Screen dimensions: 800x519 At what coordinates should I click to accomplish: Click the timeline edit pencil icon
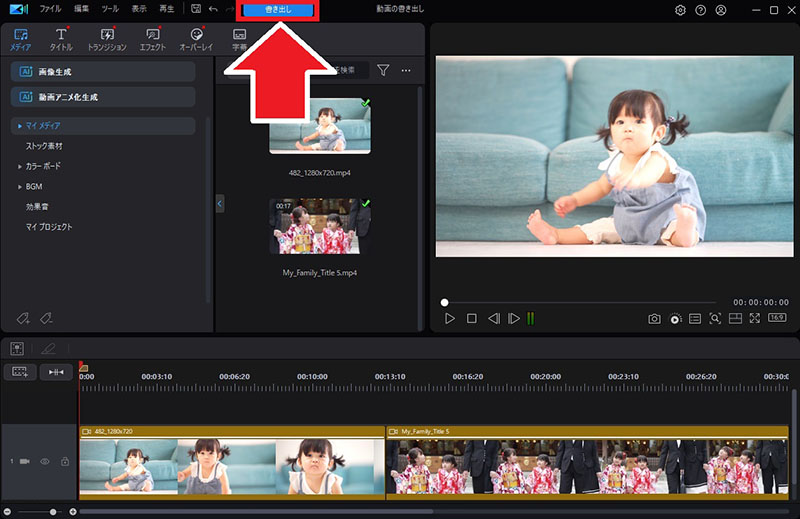48,349
